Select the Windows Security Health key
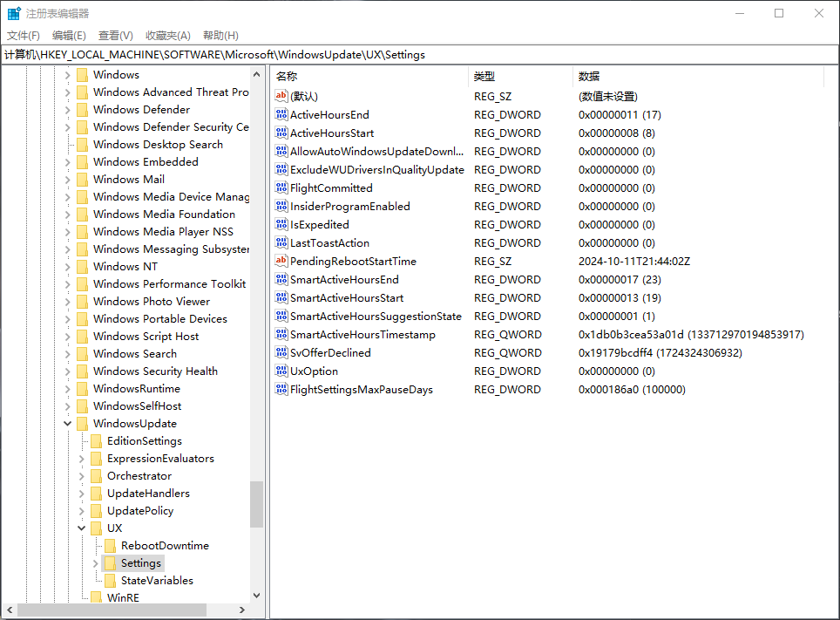840x620 pixels. [155, 371]
